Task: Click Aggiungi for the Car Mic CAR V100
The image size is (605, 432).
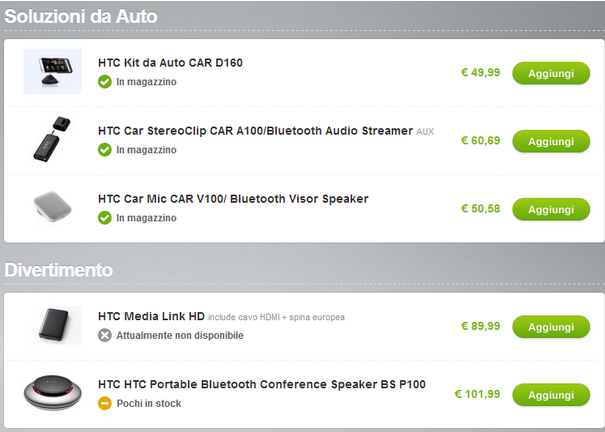Action: (x=551, y=209)
